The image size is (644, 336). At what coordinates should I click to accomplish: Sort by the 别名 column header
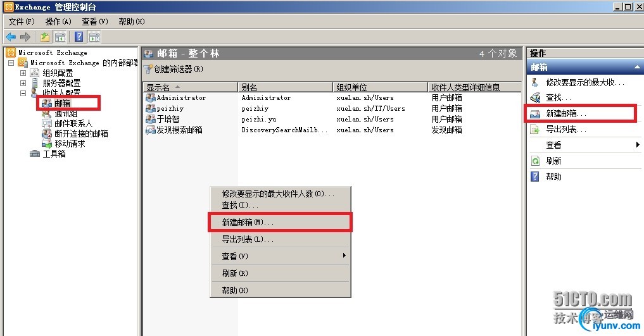coord(285,87)
